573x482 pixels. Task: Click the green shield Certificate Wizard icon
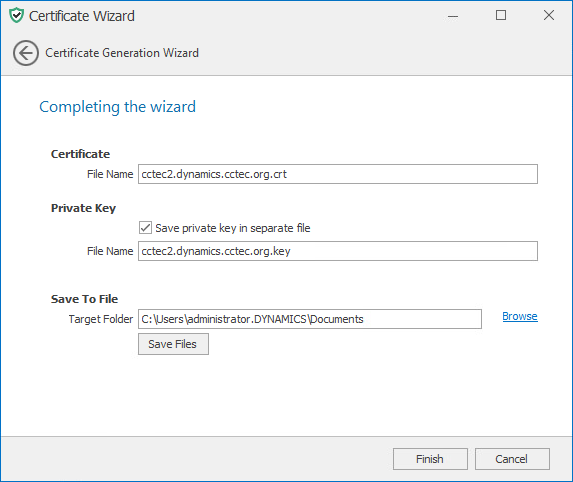click(16, 16)
